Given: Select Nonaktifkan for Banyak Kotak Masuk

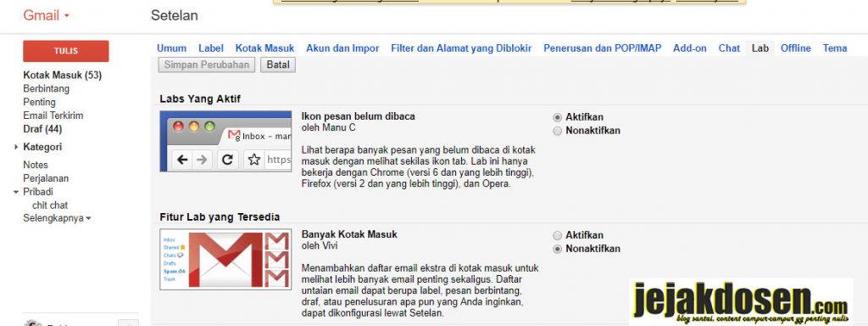Looking at the screenshot, I should pos(558,249).
